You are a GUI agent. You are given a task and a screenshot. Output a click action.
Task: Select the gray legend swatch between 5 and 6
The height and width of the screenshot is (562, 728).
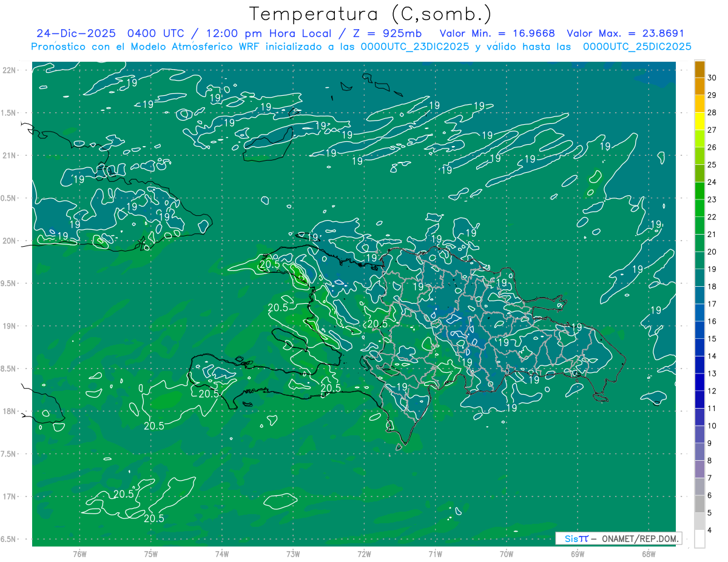tap(699, 504)
